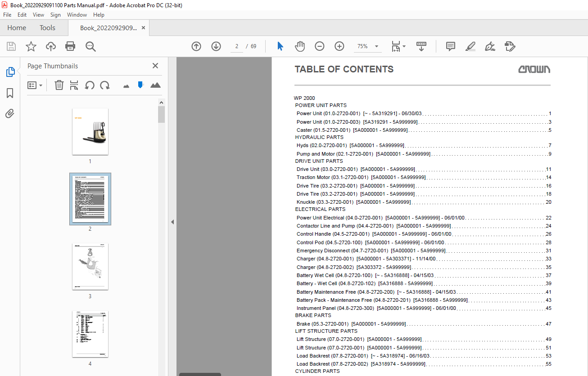Switch to the Tools tab

click(47, 28)
